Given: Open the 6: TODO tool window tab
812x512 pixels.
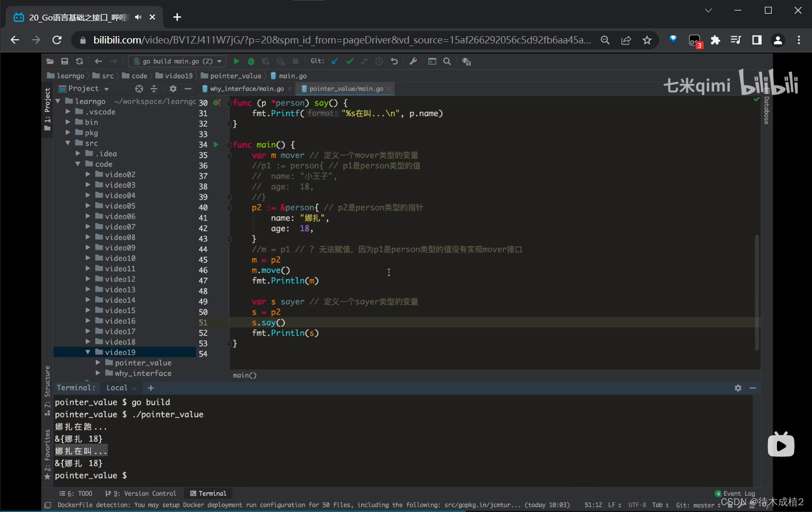Looking at the screenshot, I should (x=76, y=494).
